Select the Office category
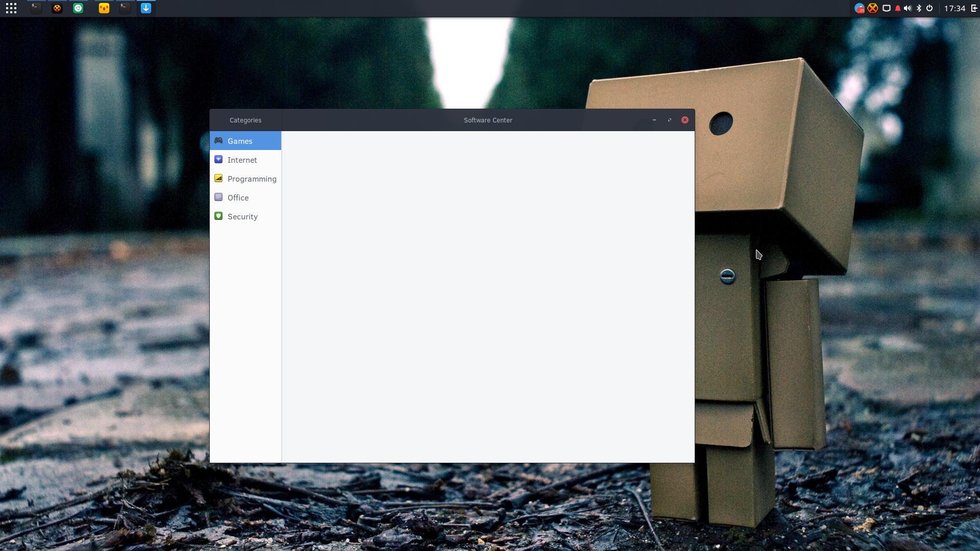 pos(246,197)
